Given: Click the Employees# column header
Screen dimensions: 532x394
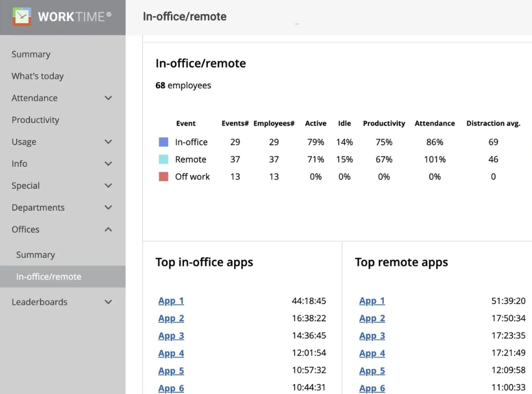Looking at the screenshot, I should [274, 123].
